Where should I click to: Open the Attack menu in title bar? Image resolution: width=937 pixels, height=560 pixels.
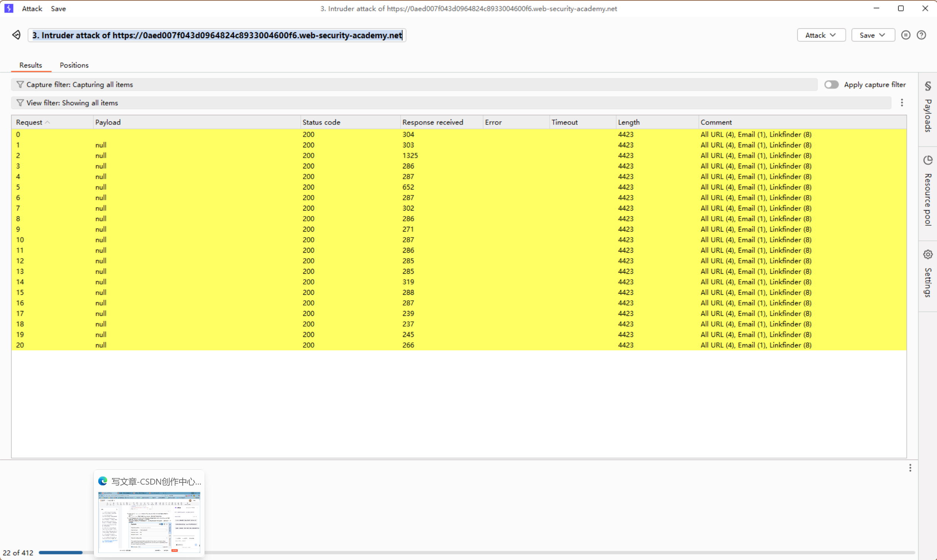coord(32,8)
